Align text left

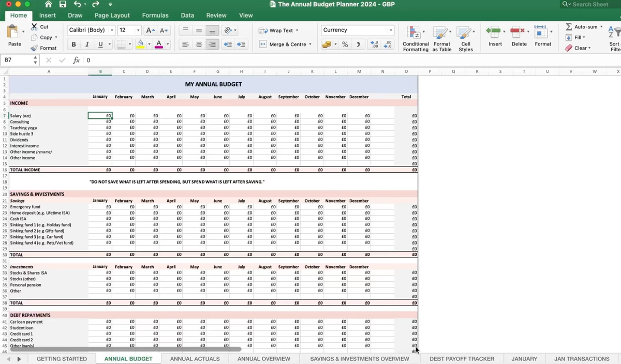[x=185, y=44]
